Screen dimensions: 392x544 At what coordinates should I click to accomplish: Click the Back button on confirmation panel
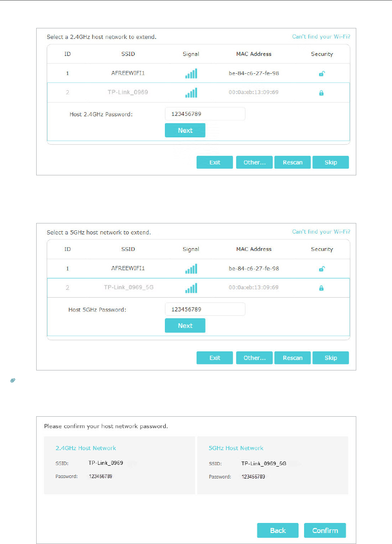tap(278, 530)
